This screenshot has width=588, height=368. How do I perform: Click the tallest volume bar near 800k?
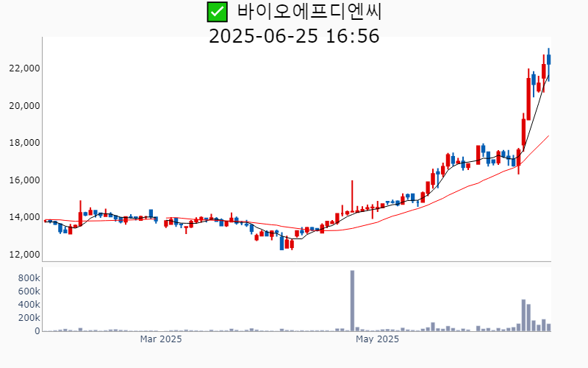pos(352,301)
